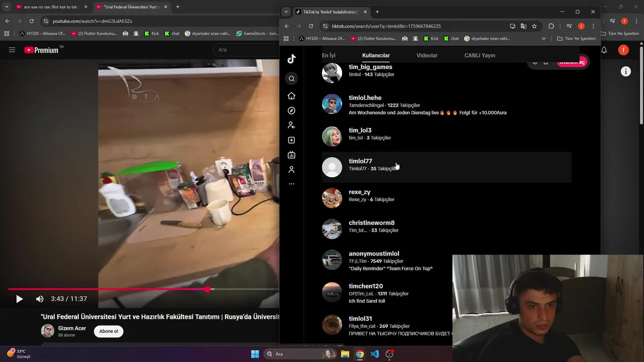Expand the tab search dropdown in TikTok window
This screenshot has height=362, width=644.
click(x=286, y=12)
